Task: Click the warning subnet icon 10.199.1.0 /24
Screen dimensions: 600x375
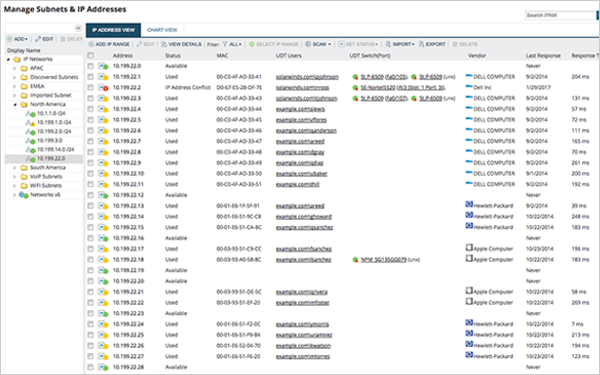Action: [30, 122]
